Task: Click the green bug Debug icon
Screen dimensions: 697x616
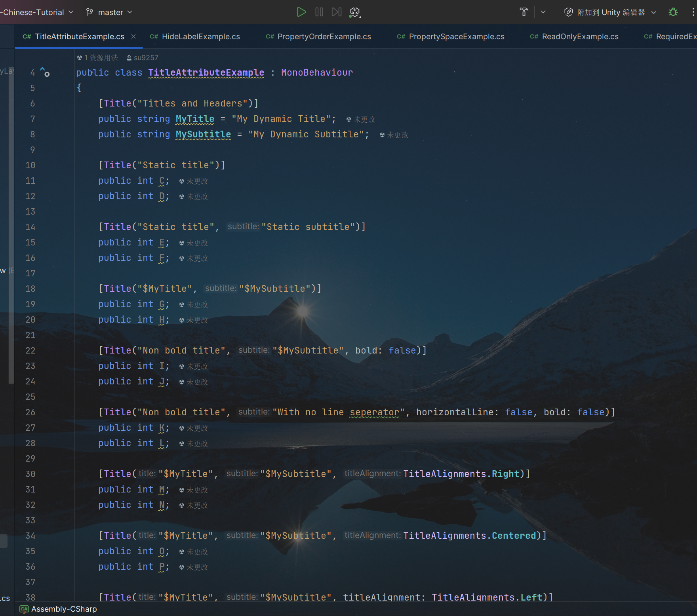Action: [x=673, y=12]
